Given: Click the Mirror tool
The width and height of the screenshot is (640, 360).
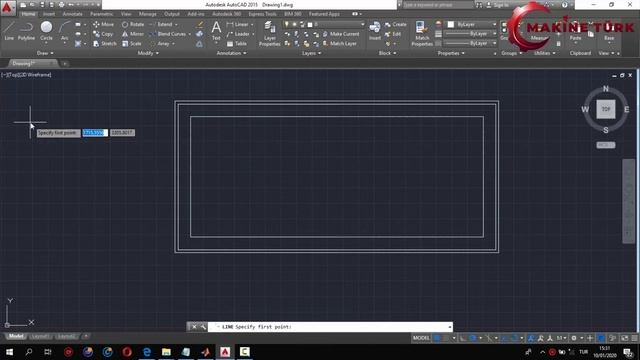Looking at the screenshot, I should [x=133, y=34].
